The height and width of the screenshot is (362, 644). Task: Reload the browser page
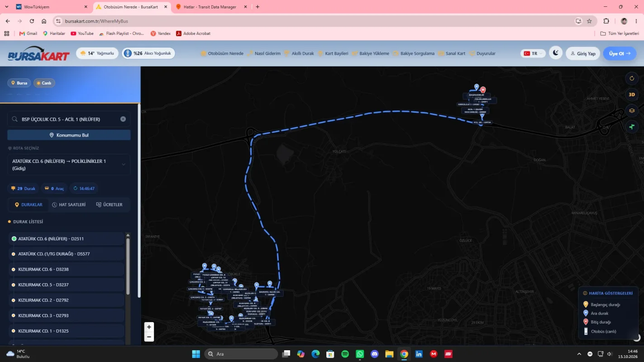pos(32,21)
